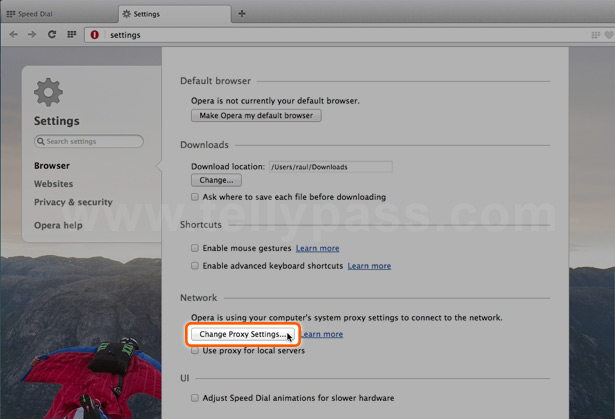Open Learn more link for mouse gestures
615x419 pixels.
click(317, 248)
